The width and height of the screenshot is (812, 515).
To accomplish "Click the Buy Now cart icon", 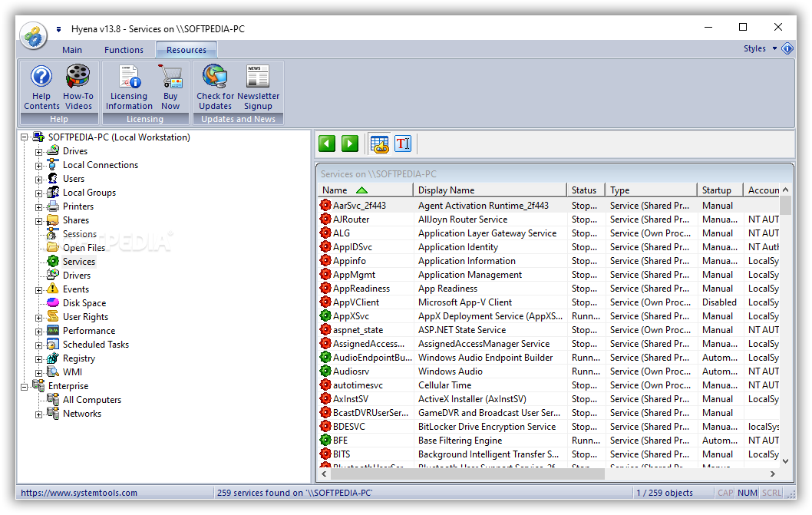I will pyautogui.click(x=170, y=77).
